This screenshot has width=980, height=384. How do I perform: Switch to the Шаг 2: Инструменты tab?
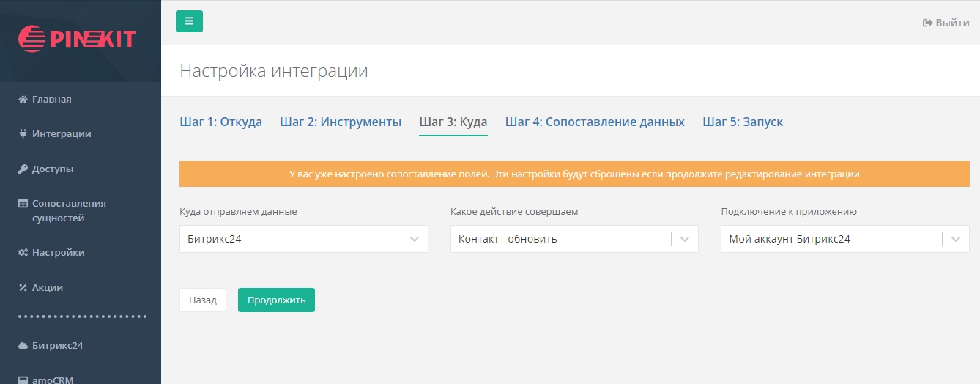pyautogui.click(x=341, y=122)
